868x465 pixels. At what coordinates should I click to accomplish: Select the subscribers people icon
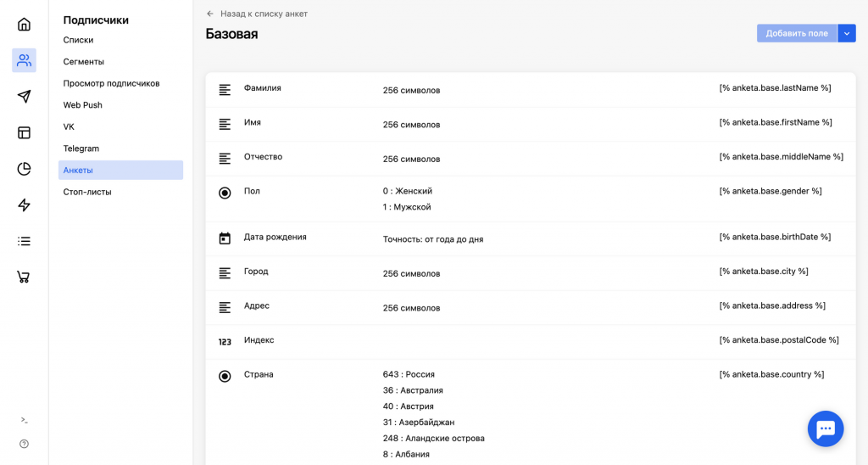[x=24, y=60]
